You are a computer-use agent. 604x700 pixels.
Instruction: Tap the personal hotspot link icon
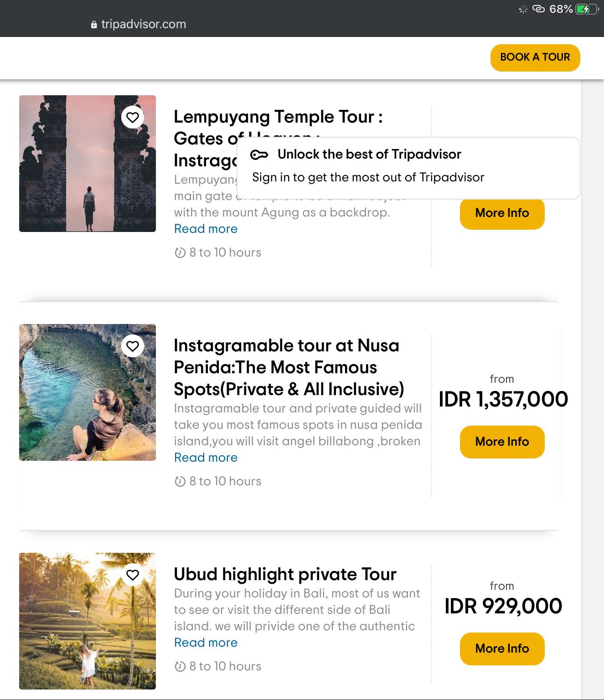[538, 9]
